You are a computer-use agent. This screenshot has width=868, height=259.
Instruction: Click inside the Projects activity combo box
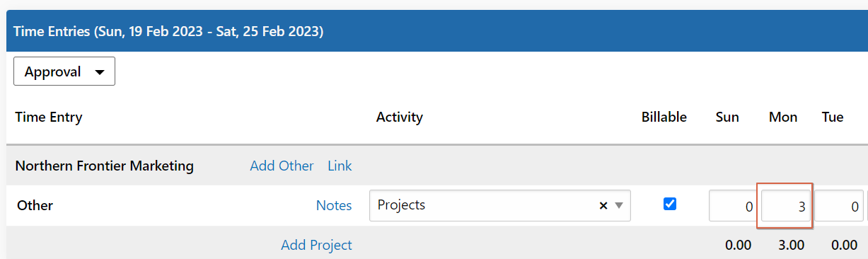(x=499, y=205)
